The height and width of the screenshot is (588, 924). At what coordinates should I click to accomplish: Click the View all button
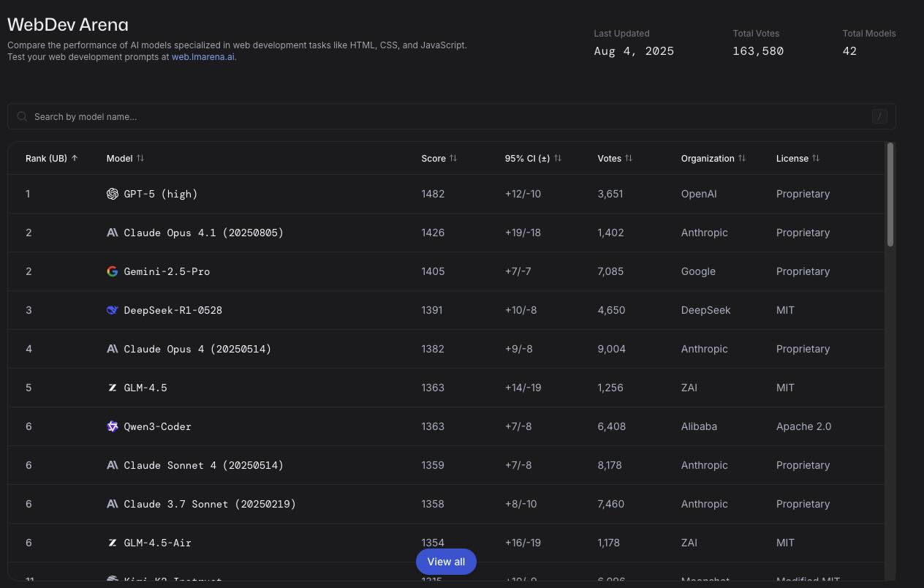point(446,562)
